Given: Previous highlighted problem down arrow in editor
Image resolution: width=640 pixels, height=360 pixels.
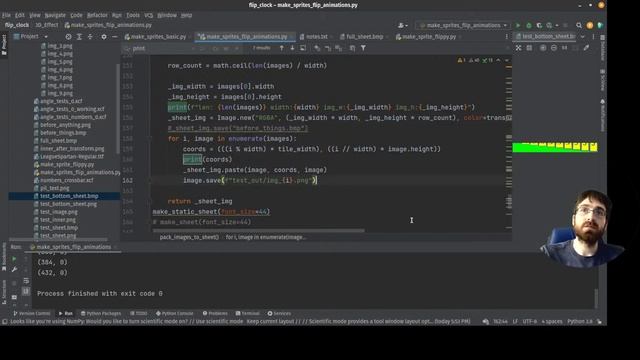Looking at the screenshot, I should (507, 60).
